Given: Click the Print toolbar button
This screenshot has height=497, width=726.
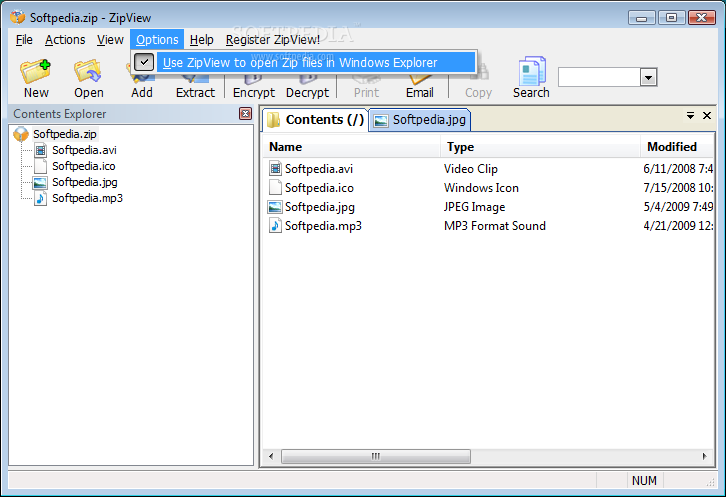Looking at the screenshot, I should point(366,86).
